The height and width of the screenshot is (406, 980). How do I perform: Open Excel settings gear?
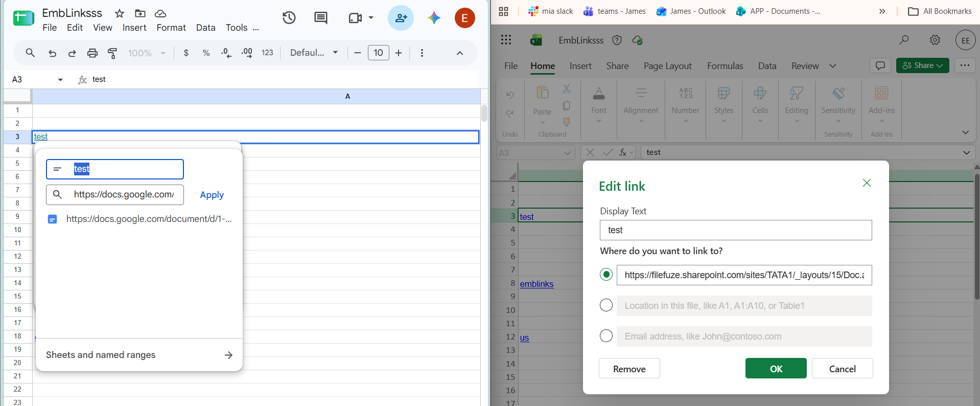pyautogui.click(x=935, y=40)
